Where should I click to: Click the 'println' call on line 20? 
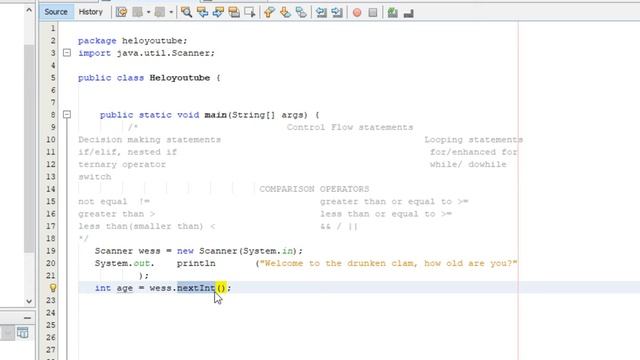(x=196, y=263)
